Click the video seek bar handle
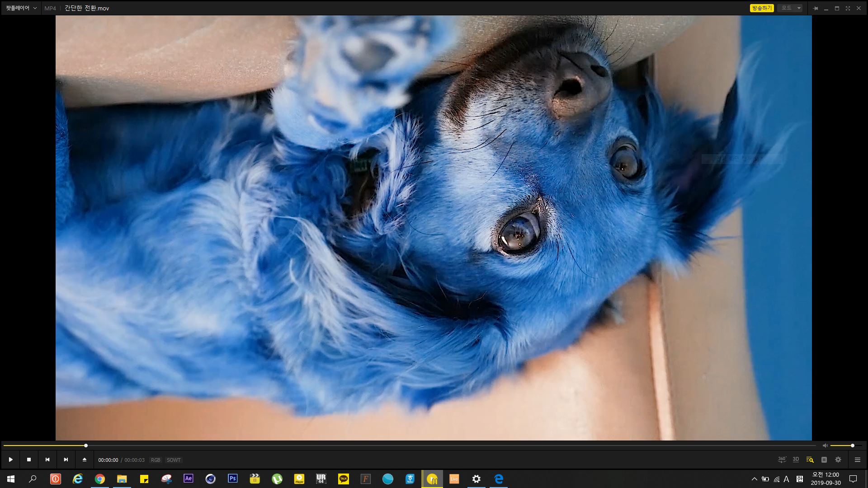The image size is (868, 488). coord(86,446)
